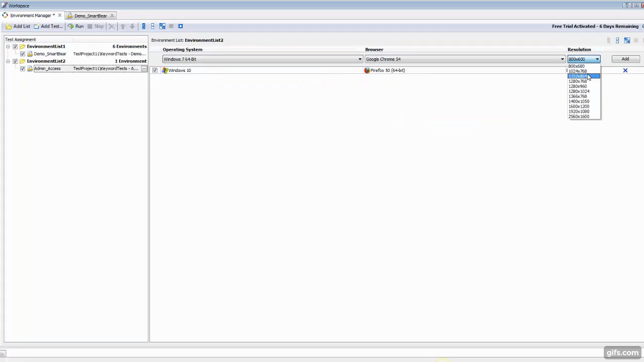Click the Browser column header

coord(374,49)
